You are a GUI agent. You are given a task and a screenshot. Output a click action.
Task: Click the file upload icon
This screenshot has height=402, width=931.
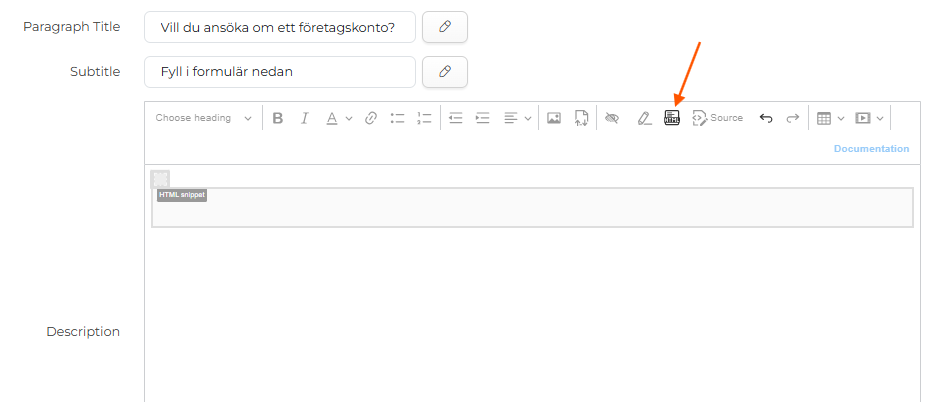click(581, 118)
